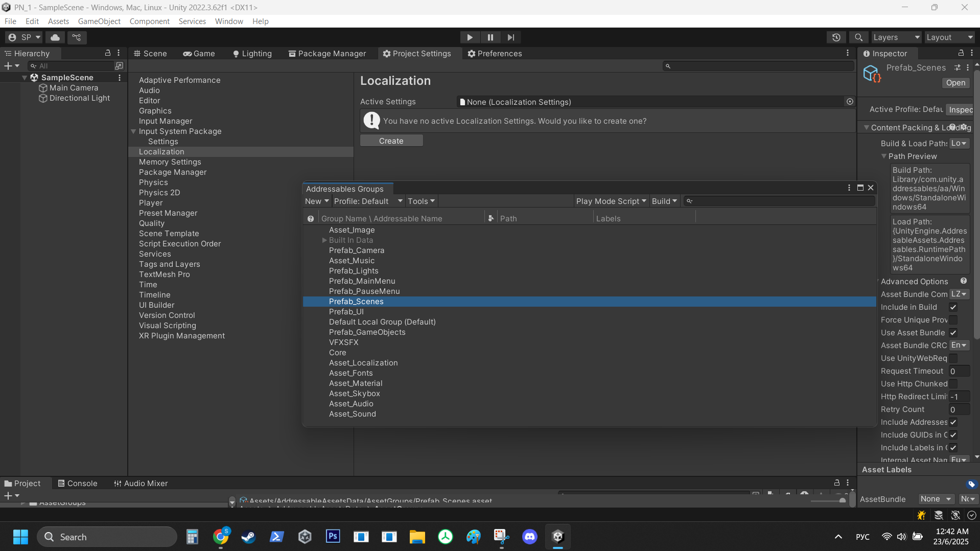The height and width of the screenshot is (551, 980).
Task: Open the global search magnifier icon
Action: point(858,37)
